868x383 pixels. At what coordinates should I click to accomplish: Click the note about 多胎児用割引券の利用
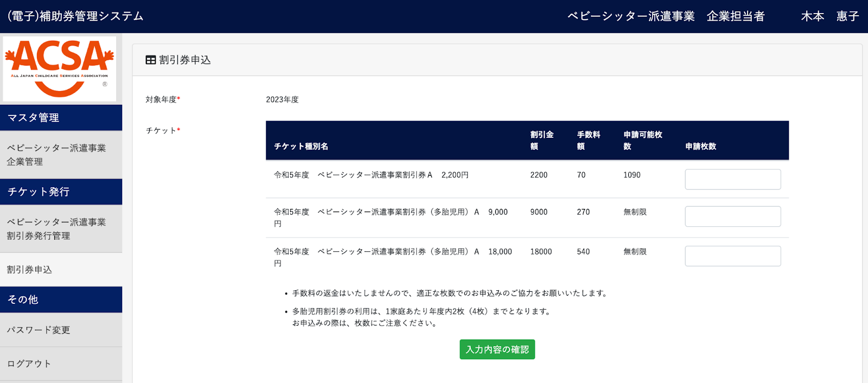pos(422,317)
